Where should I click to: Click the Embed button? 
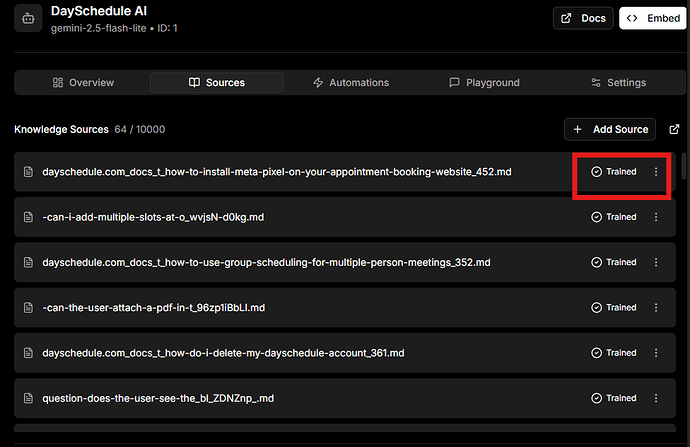[653, 18]
